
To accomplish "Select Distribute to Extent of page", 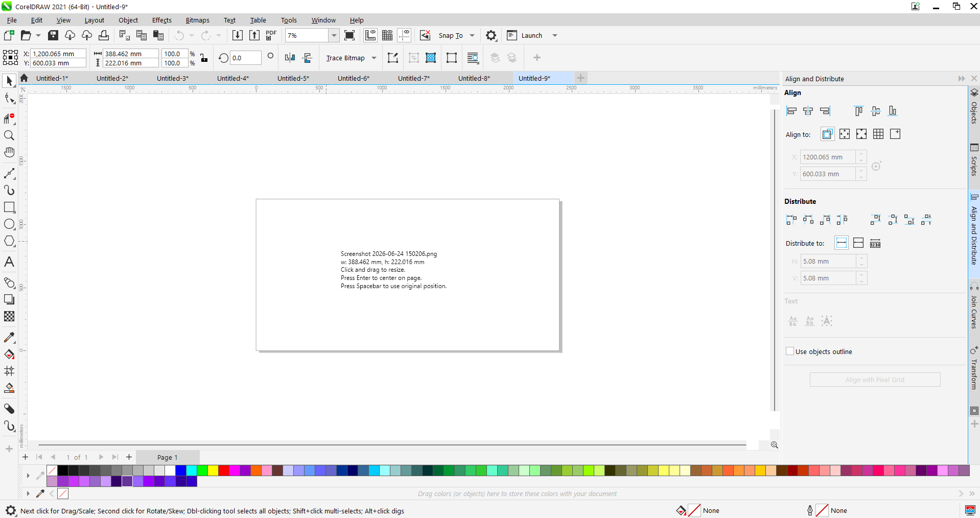I will coord(858,243).
